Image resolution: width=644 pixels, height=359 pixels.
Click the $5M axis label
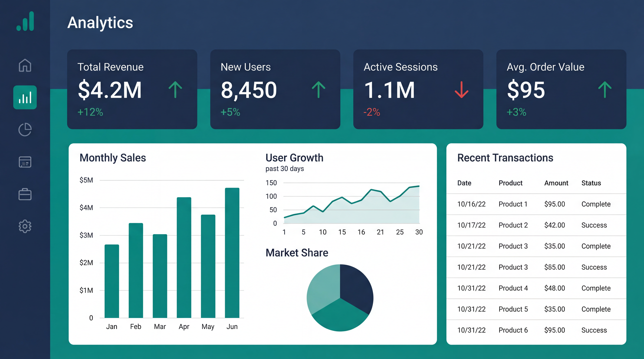(x=86, y=180)
